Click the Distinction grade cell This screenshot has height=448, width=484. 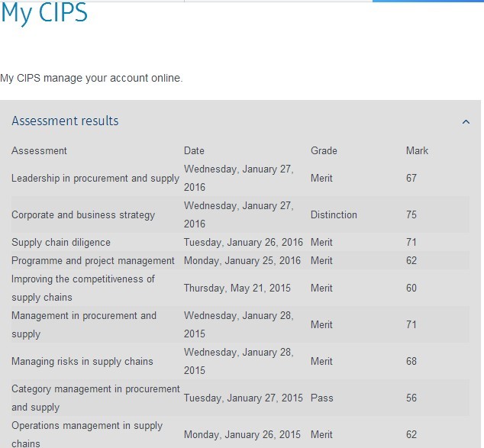tap(334, 214)
